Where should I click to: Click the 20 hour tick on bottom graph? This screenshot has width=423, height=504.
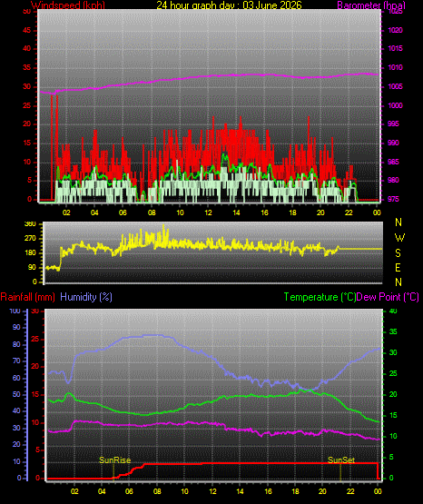tap(322, 491)
